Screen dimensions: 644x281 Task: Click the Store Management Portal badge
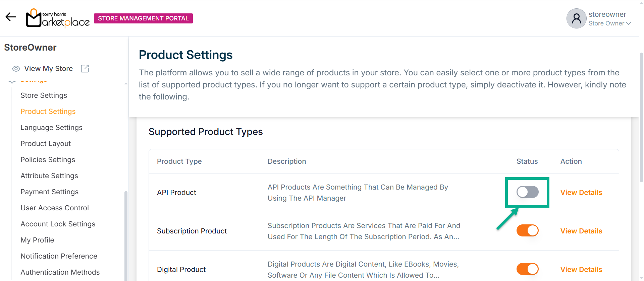pyautogui.click(x=143, y=18)
